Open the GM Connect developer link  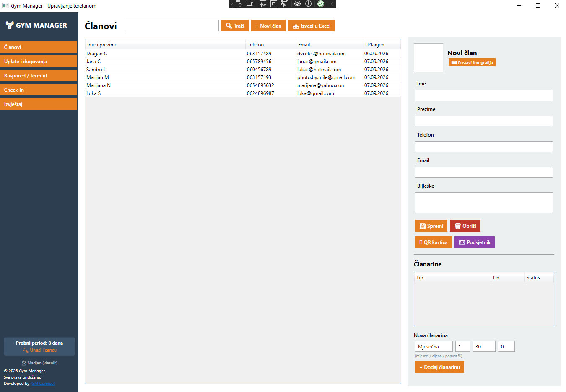(43, 383)
